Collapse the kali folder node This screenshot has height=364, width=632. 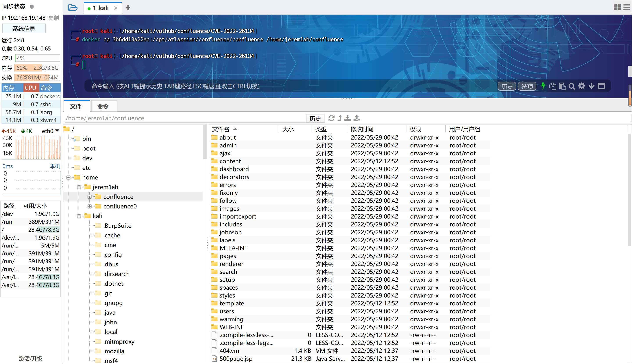(79, 216)
